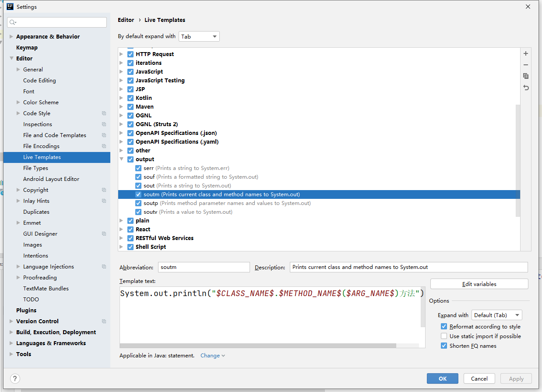Screen dimensions: 542x392
Task: Focus the Abbreviation field containing soutm
Action: click(x=204, y=267)
